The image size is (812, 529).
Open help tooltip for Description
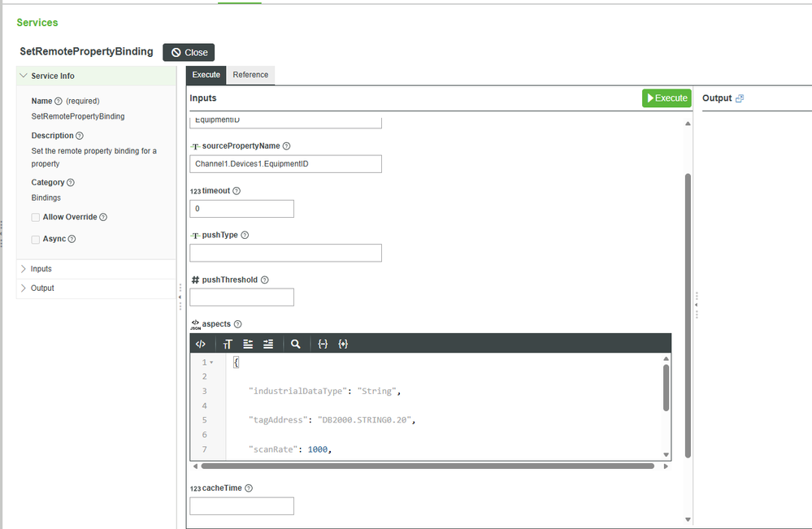pyautogui.click(x=79, y=136)
